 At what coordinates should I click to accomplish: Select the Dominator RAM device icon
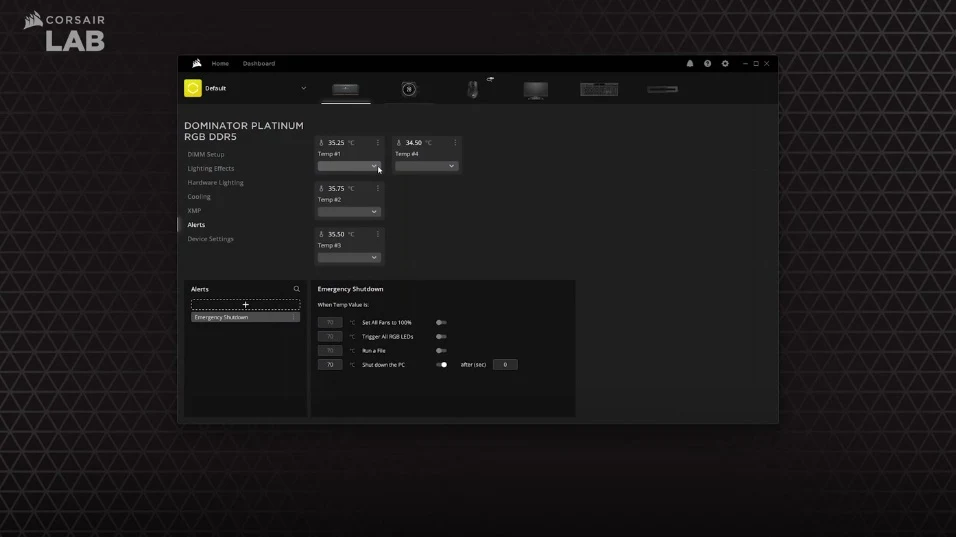click(346, 89)
